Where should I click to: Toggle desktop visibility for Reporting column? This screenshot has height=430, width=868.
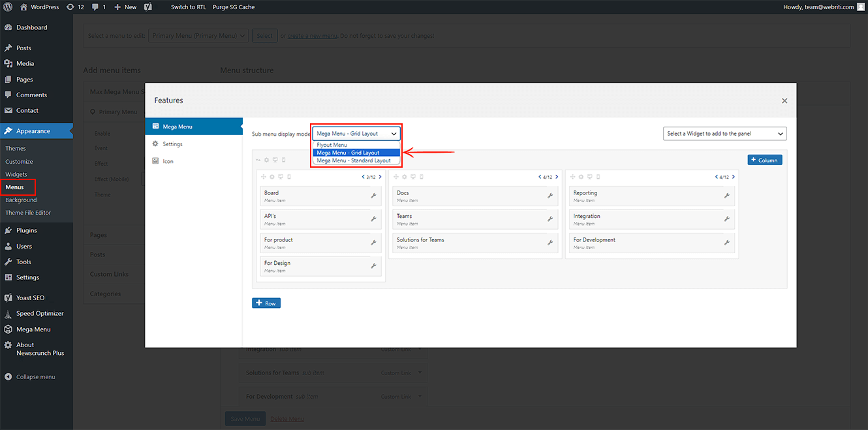[589, 177]
